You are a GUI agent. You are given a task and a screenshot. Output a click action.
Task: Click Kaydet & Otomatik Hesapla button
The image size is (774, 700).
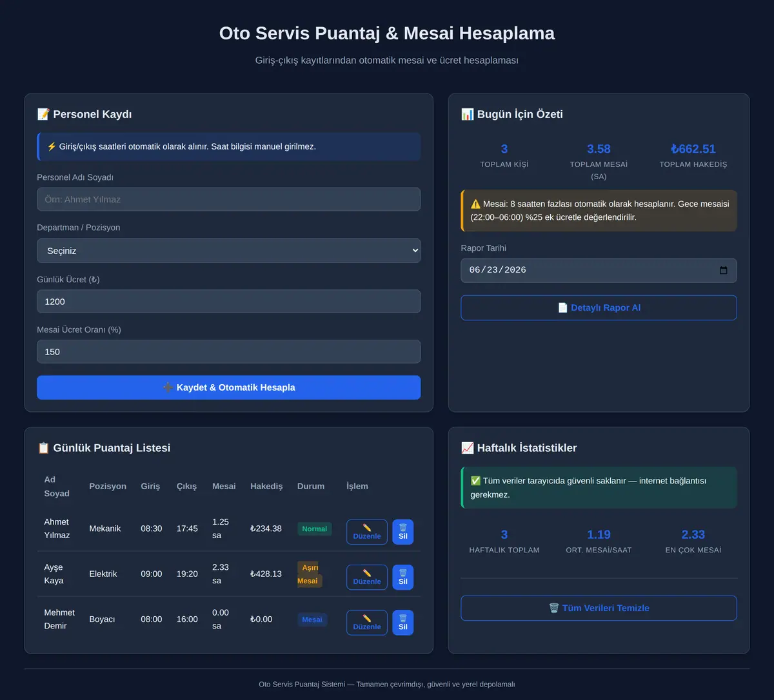pyautogui.click(x=229, y=387)
